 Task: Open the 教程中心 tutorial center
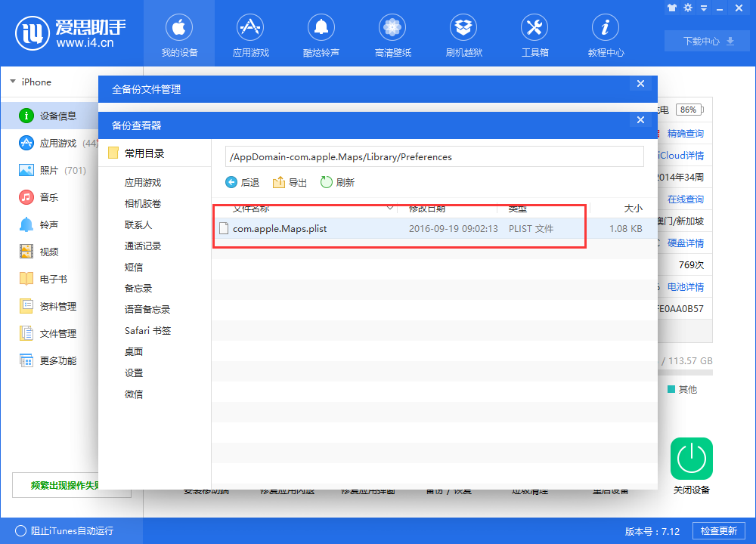(x=606, y=34)
